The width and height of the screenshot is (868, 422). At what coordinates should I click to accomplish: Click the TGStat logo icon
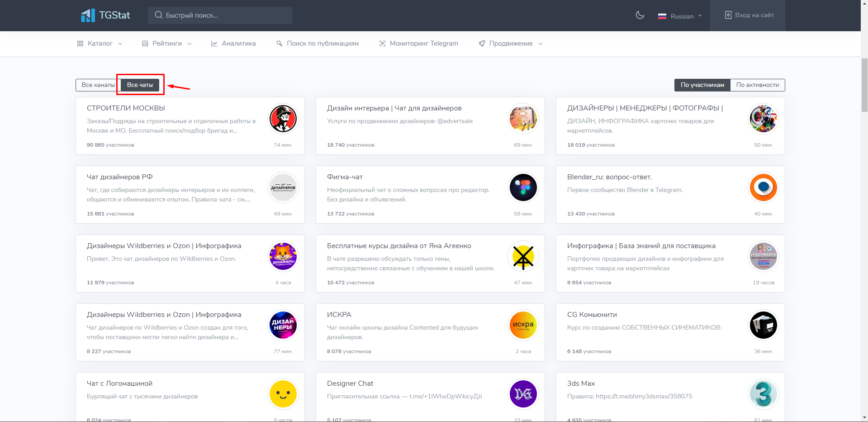[x=88, y=15]
